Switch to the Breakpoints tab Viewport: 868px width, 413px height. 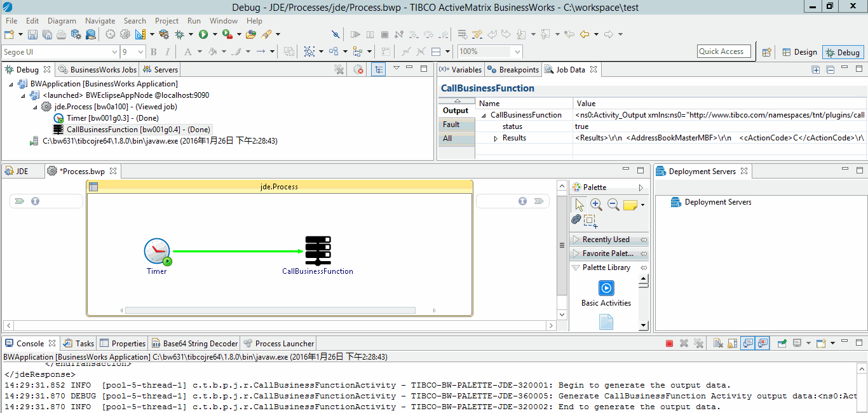pyautogui.click(x=513, y=70)
